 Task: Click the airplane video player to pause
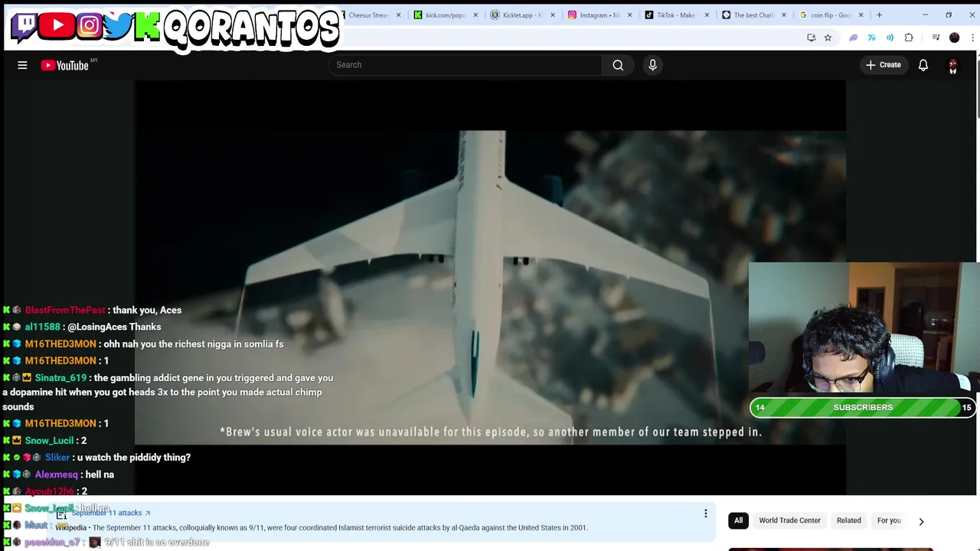[490, 287]
